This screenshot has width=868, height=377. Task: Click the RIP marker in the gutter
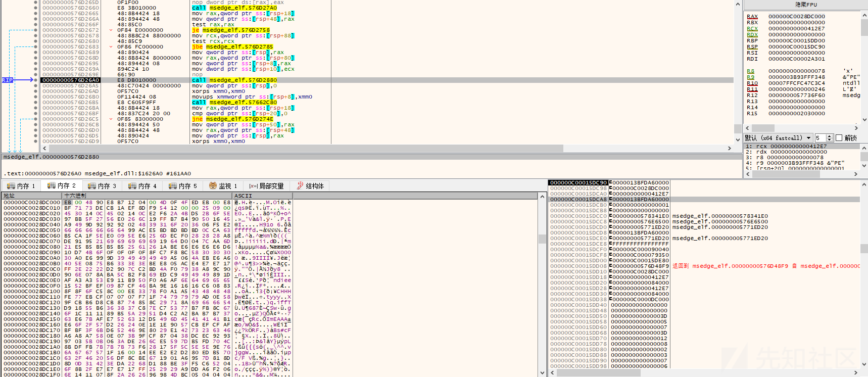point(7,80)
